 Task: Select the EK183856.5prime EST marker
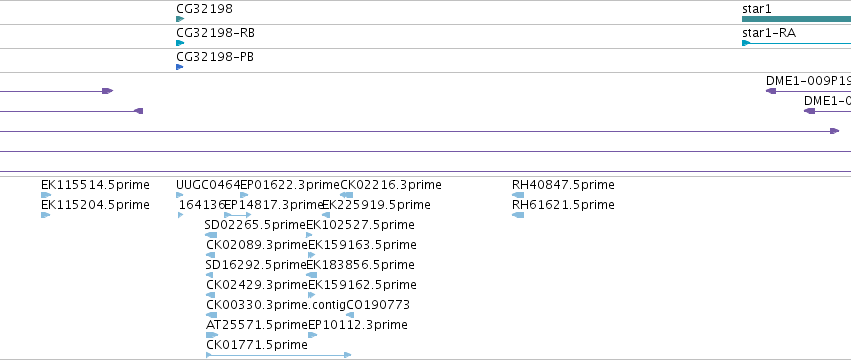(312, 275)
